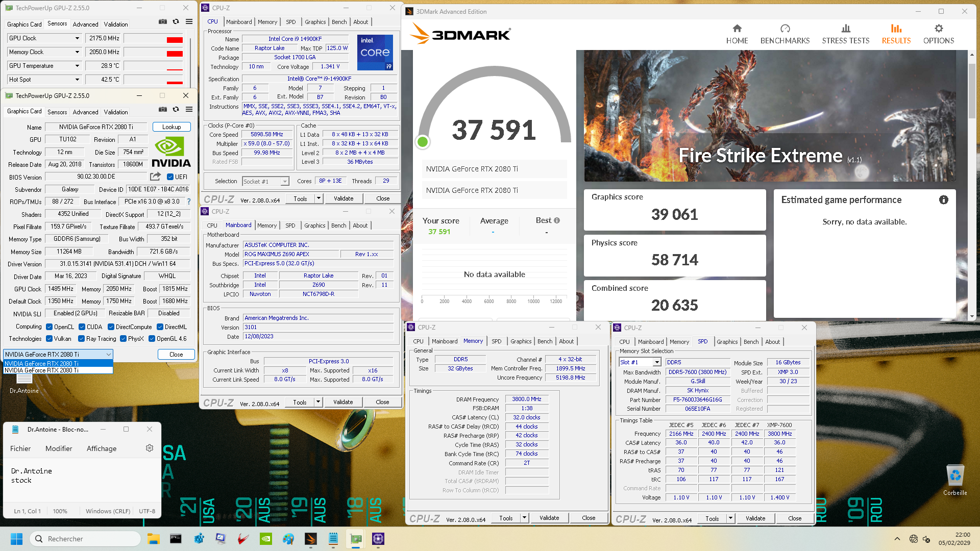The height and width of the screenshot is (551, 980).
Task: Open File Explorer from the taskbar
Action: point(153,539)
